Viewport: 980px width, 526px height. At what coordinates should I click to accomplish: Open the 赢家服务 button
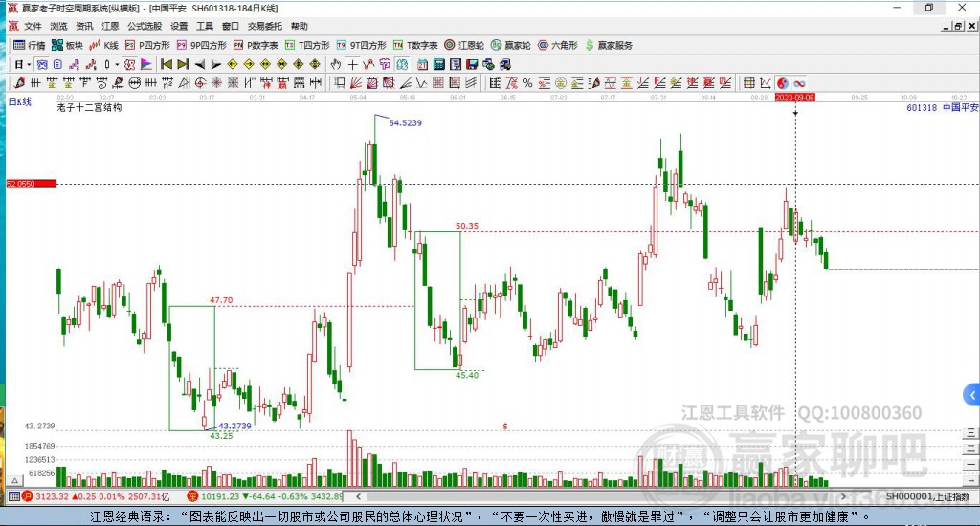609,45
